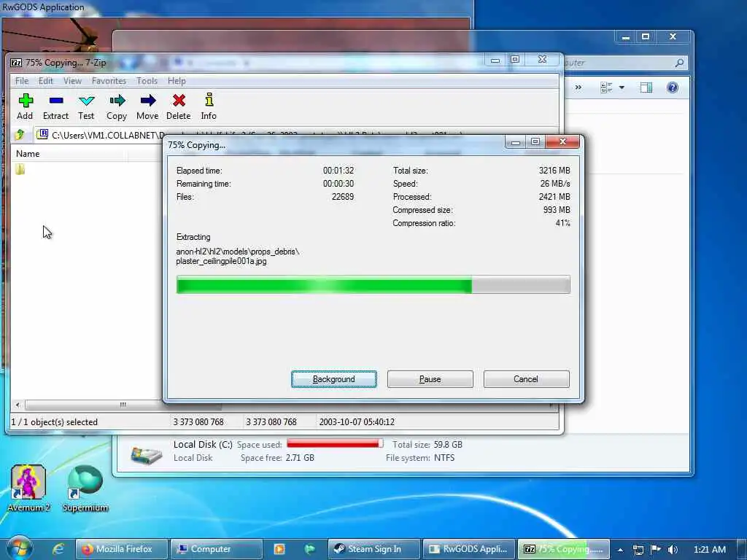Open the File menu in 7-Zip

22,81
